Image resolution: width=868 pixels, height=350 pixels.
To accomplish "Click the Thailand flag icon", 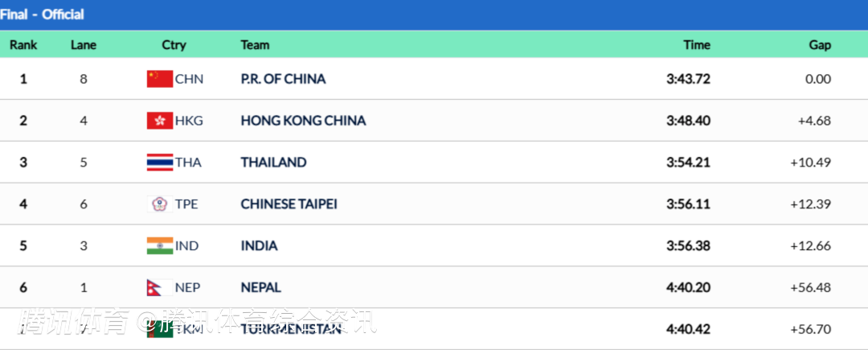I will click(160, 163).
